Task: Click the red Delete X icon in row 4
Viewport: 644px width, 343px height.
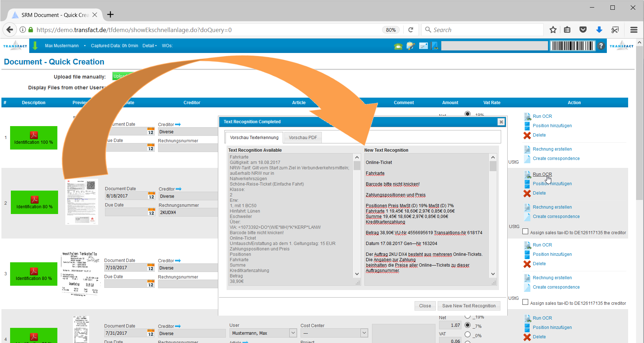Action: pos(527,337)
